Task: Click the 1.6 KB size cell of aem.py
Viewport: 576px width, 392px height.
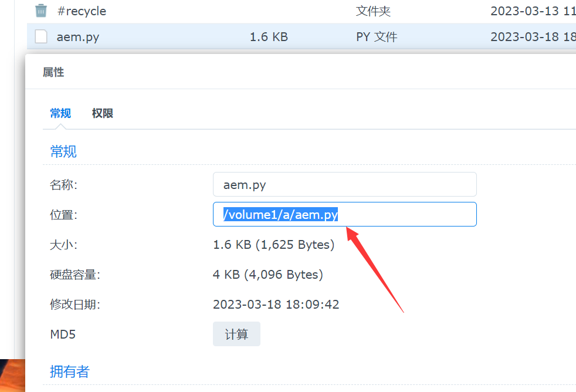Action: click(269, 37)
